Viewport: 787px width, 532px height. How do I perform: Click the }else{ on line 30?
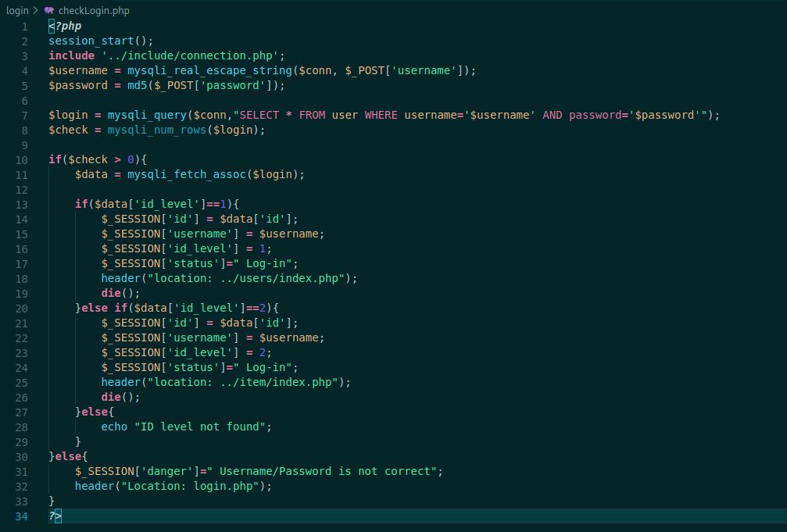click(x=68, y=457)
